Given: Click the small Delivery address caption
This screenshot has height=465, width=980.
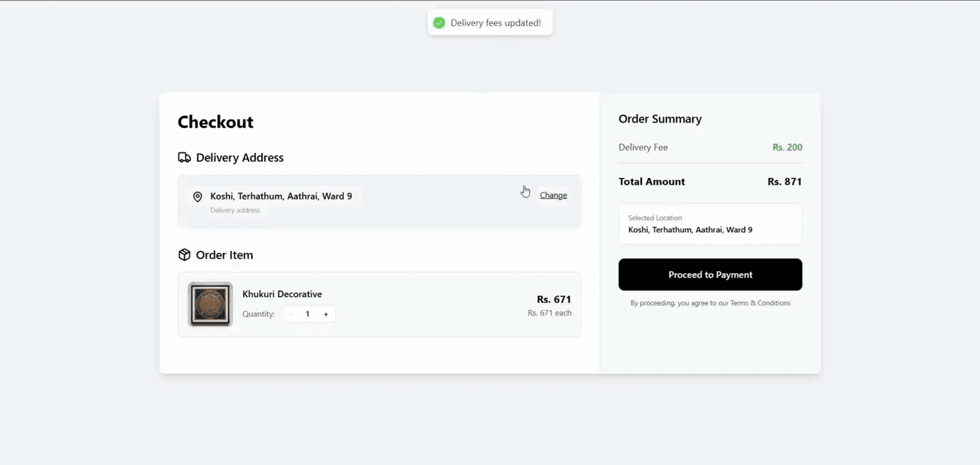Looking at the screenshot, I should pyautogui.click(x=235, y=211).
